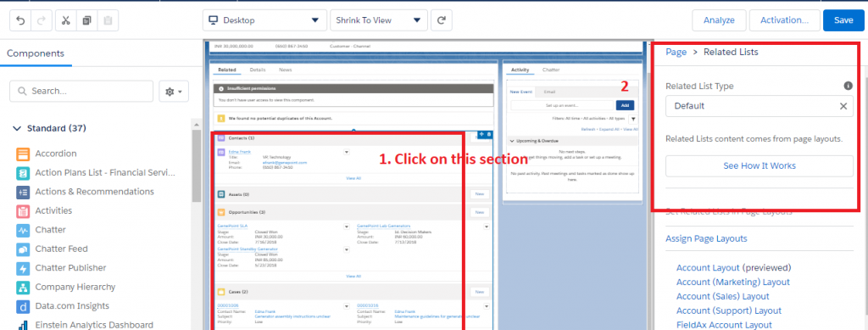The image size is (868, 330).
Task: Click the Related List Type info icon
Action: tap(848, 86)
